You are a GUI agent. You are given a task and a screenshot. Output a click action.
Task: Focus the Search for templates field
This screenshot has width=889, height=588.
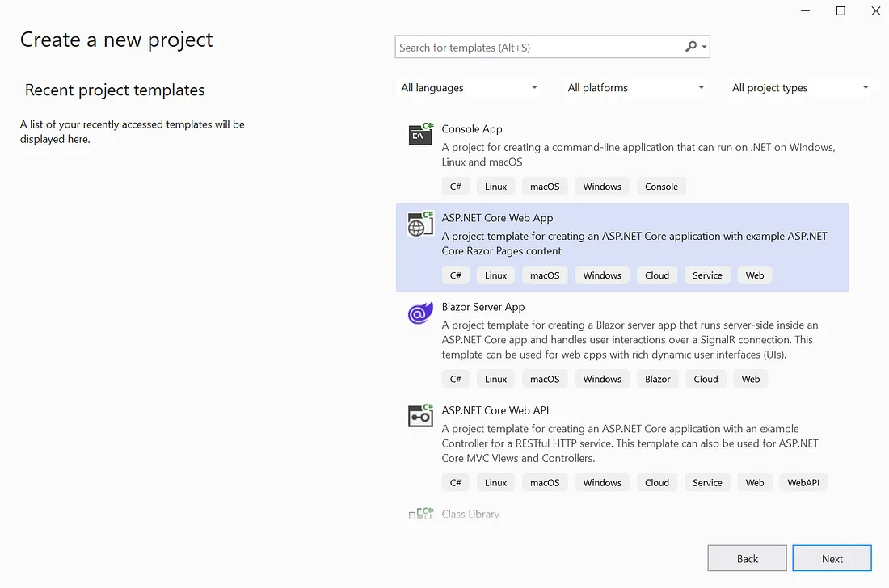tap(537, 48)
